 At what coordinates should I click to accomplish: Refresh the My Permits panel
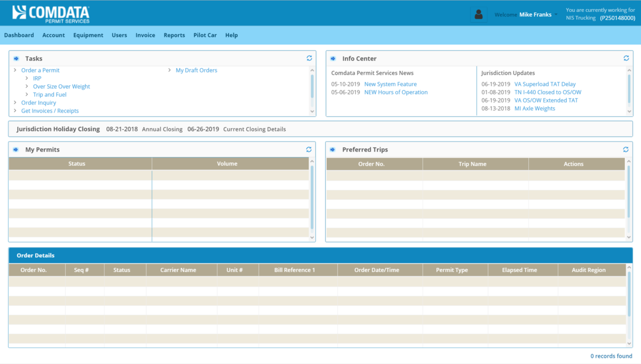click(309, 149)
